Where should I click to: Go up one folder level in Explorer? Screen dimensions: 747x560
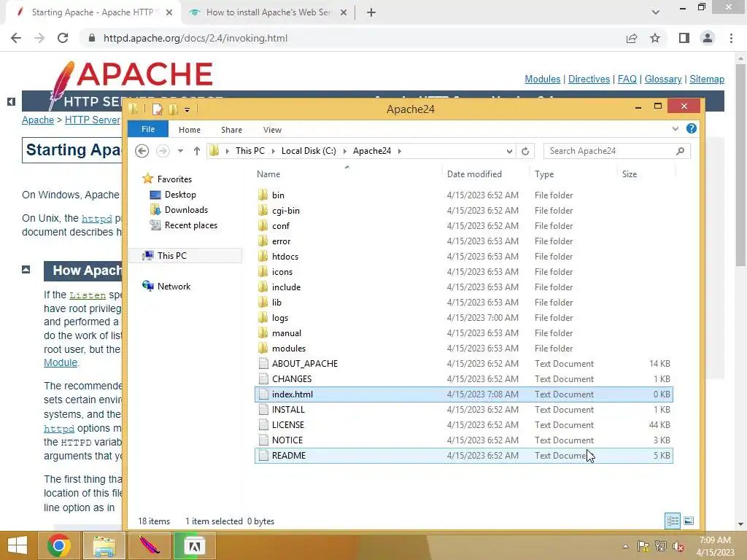click(x=197, y=151)
